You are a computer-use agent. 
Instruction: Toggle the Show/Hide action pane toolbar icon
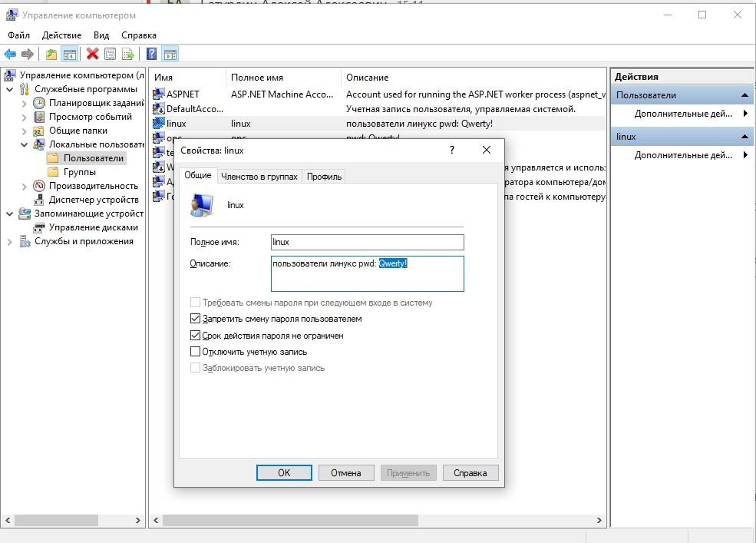(170, 54)
